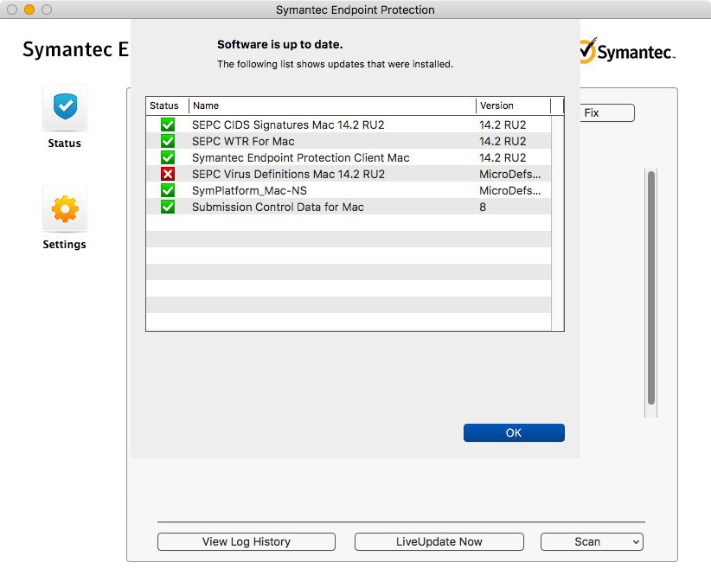This screenshot has width=711, height=588.
Task: Select row 'SEPC WTR For Mac'
Action: coord(349,141)
